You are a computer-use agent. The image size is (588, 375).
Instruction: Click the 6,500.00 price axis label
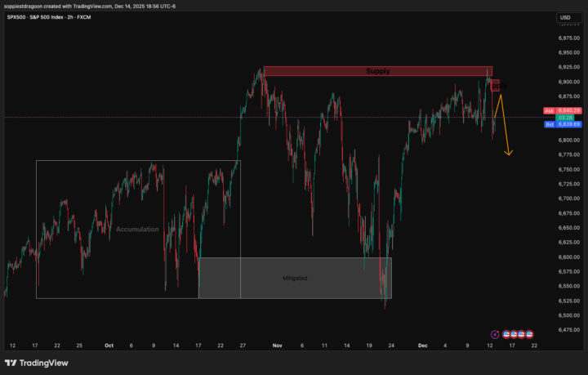[x=569, y=315]
